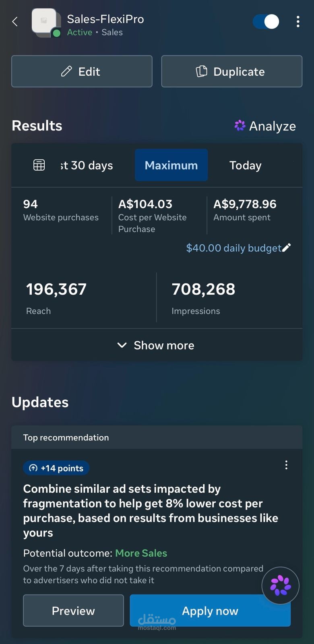
Task: Click the Edit button
Action: (82, 71)
